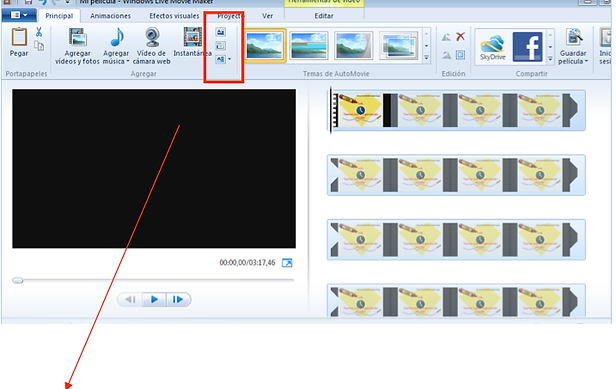Expand the Agregar música dropdown arrow
The width and height of the screenshot is (616, 389).
pos(128,61)
